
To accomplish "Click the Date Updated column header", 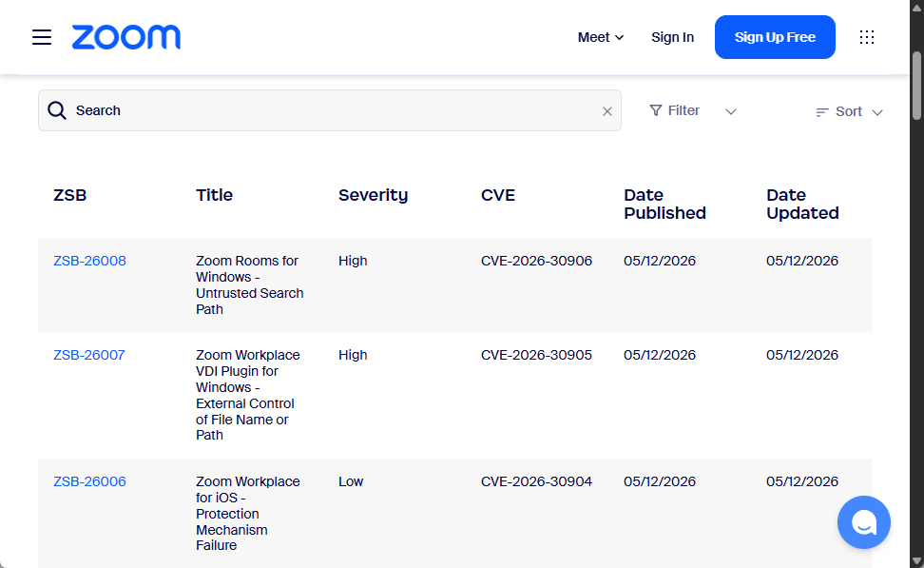I will pos(802,204).
